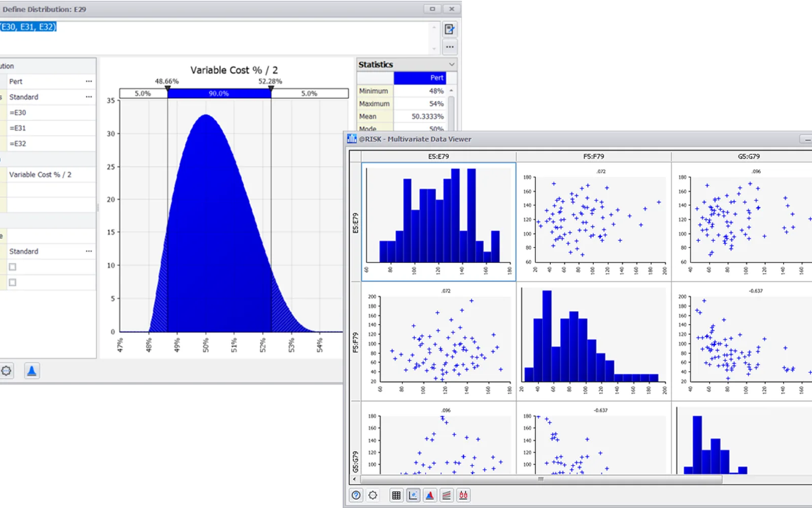Tick the second checkbox under lower Standard row
Viewport: 812px width, 508px height.
point(13,282)
